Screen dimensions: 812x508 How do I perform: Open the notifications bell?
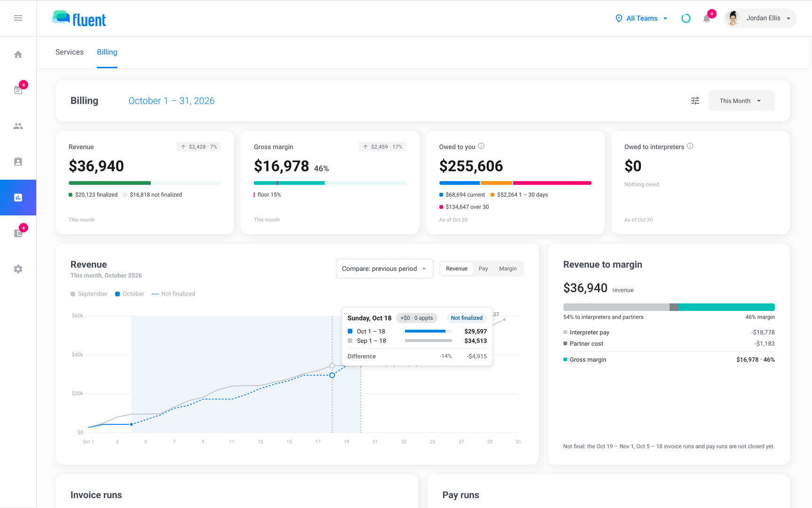pos(706,18)
